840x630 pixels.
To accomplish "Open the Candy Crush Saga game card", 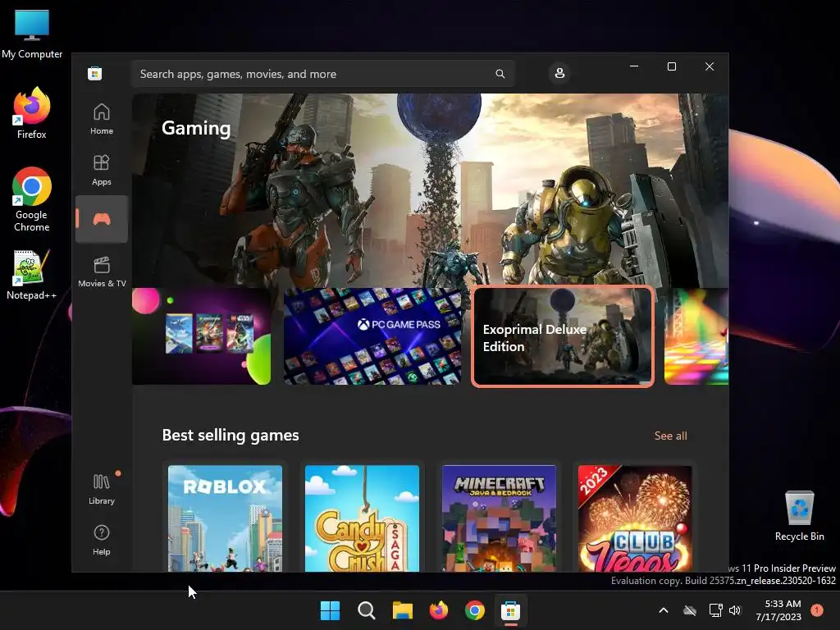I will (x=362, y=518).
